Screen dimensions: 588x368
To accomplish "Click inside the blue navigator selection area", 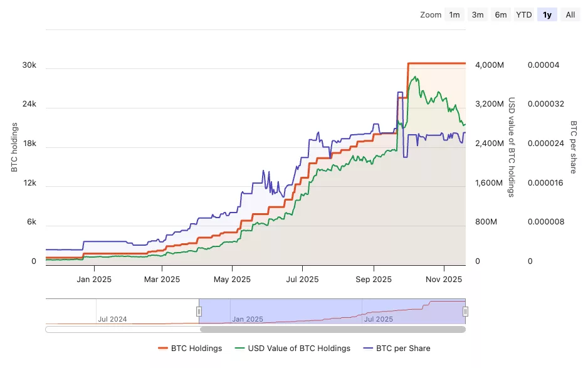I will coord(332,311).
